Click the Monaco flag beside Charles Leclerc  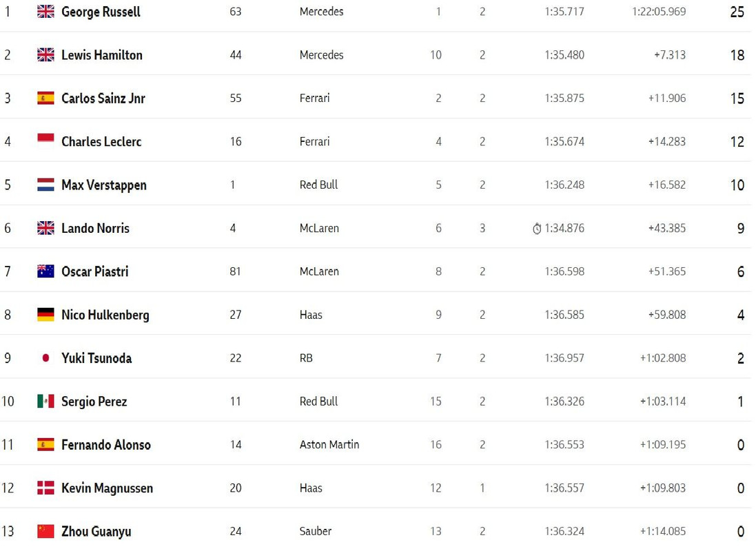tap(45, 140)
